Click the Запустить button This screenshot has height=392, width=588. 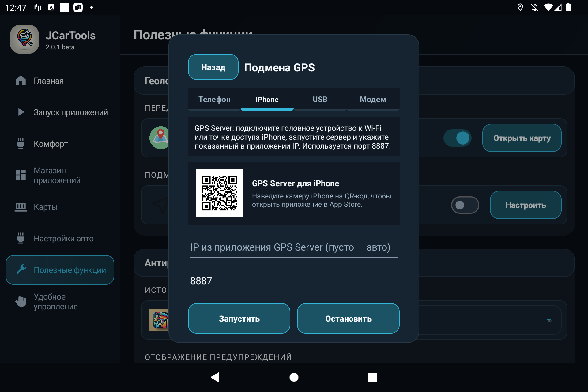tap(239, 318)
